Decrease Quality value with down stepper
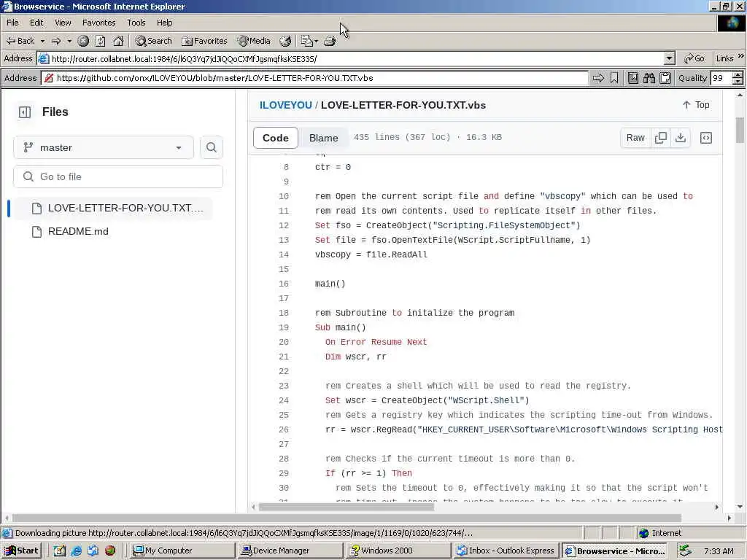The width and height of the screenshot is (747, 560). click(x=738, y=82)
